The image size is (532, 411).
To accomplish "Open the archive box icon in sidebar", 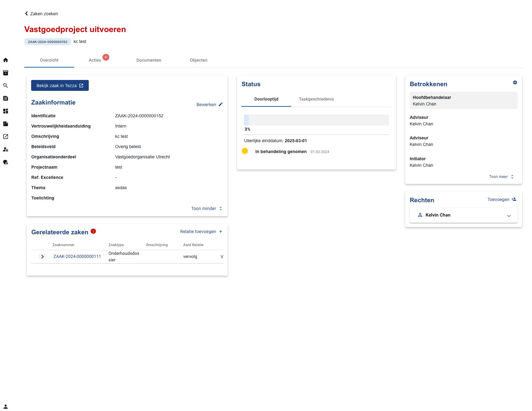I will [x=6, y=73].
